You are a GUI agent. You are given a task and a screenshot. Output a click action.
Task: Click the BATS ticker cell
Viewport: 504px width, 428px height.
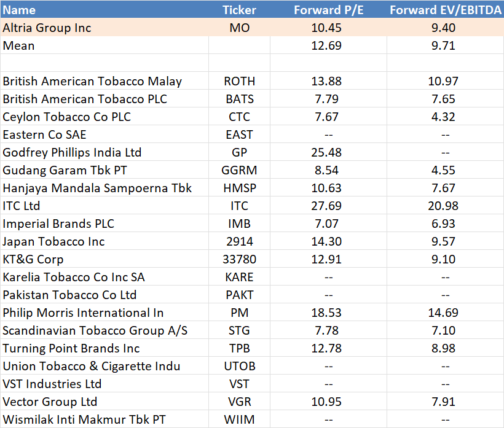click(x=240, y=99)
